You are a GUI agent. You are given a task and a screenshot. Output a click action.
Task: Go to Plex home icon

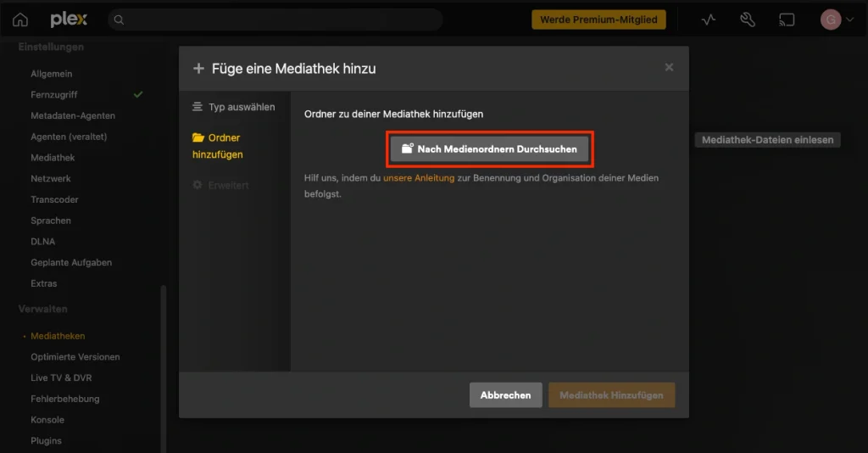[x=20, y=20]
